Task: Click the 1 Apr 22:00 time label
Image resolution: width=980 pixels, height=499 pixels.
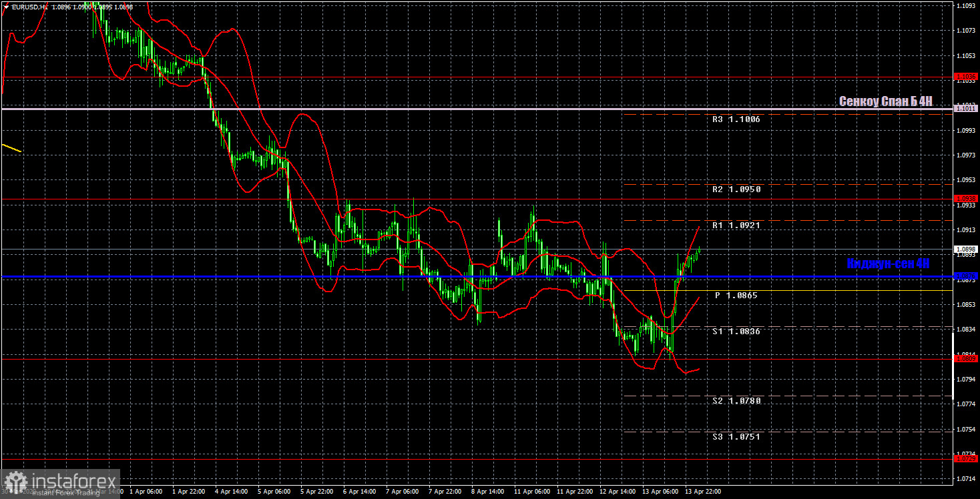Action: coord(188,492)
